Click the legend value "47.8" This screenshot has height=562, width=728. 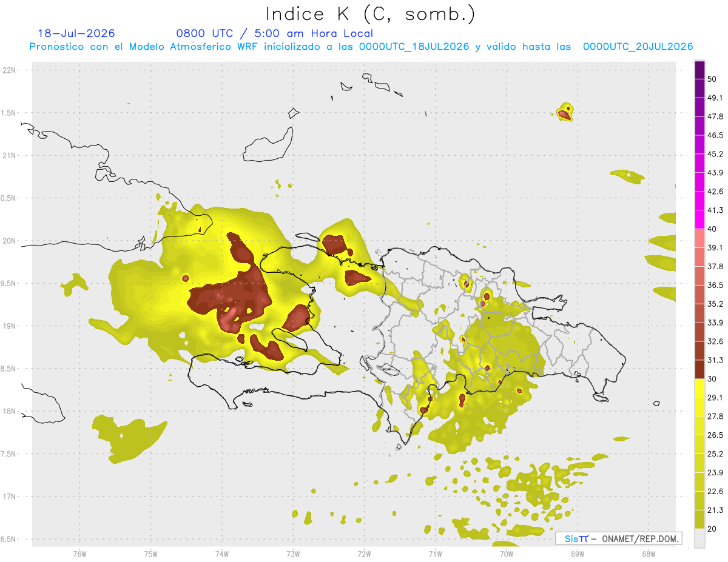[x=715, y=116]
